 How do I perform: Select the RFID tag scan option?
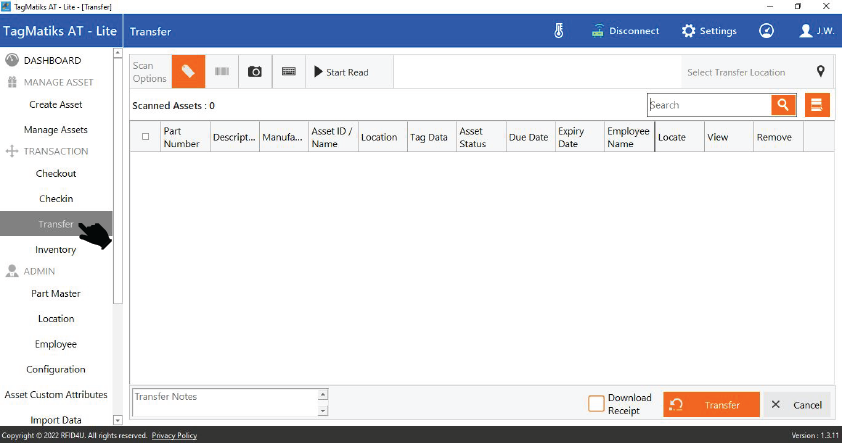click(188, 72)
